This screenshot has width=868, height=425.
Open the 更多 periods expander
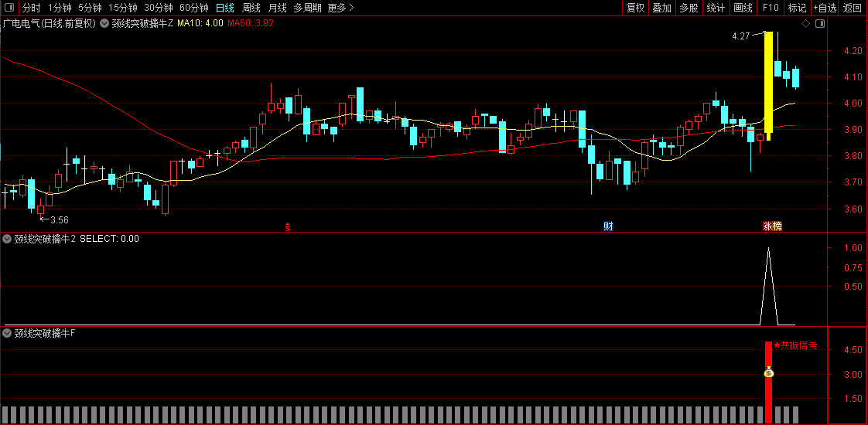[340, 8]
